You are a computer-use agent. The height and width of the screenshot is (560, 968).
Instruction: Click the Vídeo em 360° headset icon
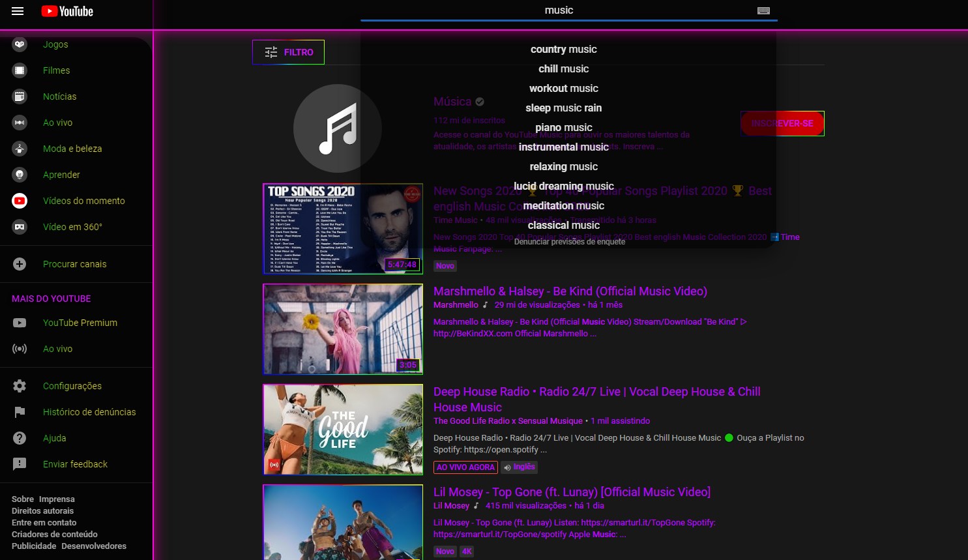point(20,227)
